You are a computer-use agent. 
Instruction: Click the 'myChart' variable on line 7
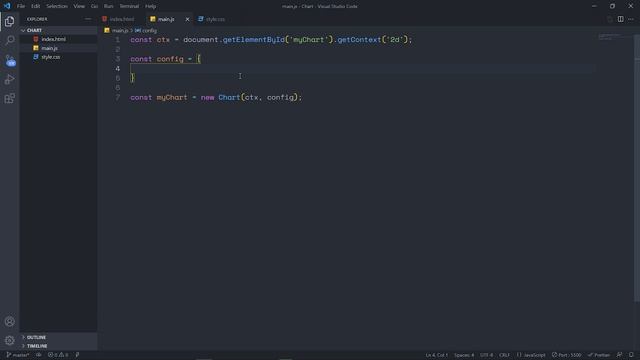[x=172, y=98]
